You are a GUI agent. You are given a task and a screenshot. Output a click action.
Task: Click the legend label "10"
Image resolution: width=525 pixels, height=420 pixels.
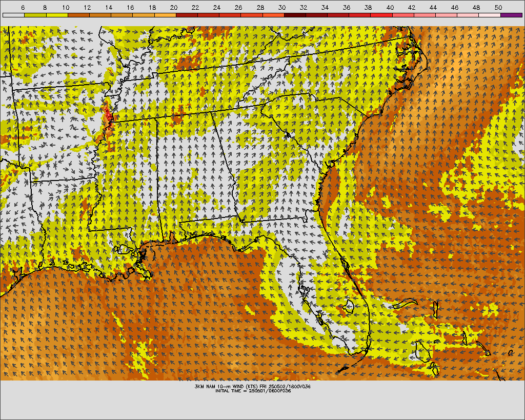coord(66,8)
